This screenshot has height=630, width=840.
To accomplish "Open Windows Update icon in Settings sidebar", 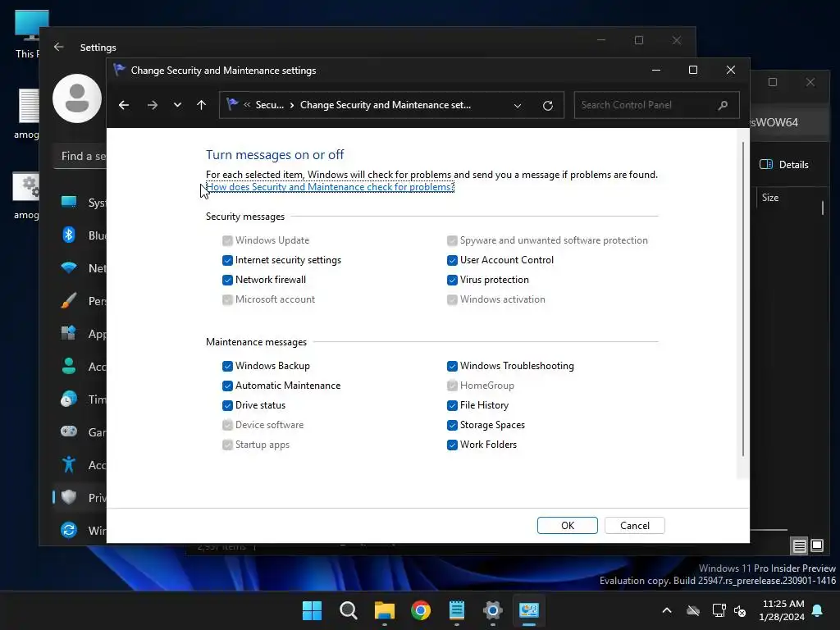I will pyautogui.click(x=69, y=531).
